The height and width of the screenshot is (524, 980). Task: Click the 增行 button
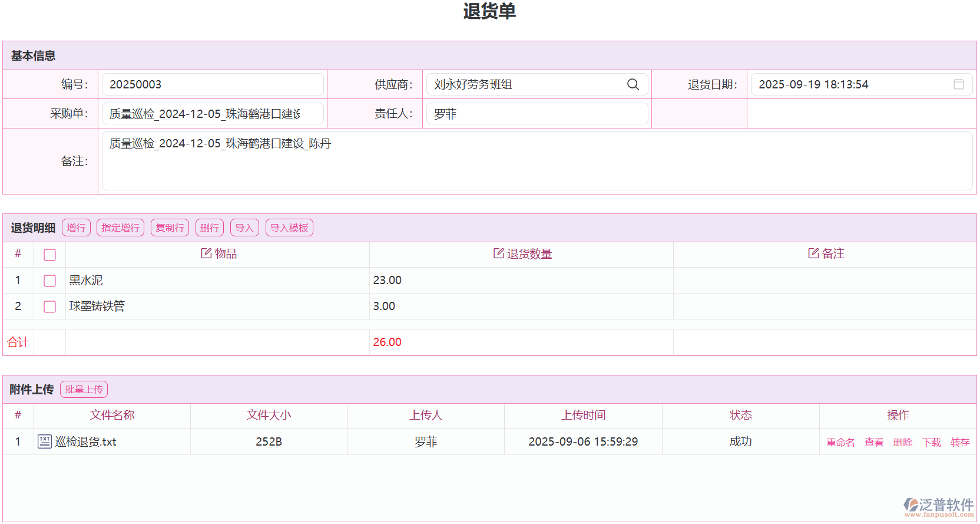coord(76,228)
